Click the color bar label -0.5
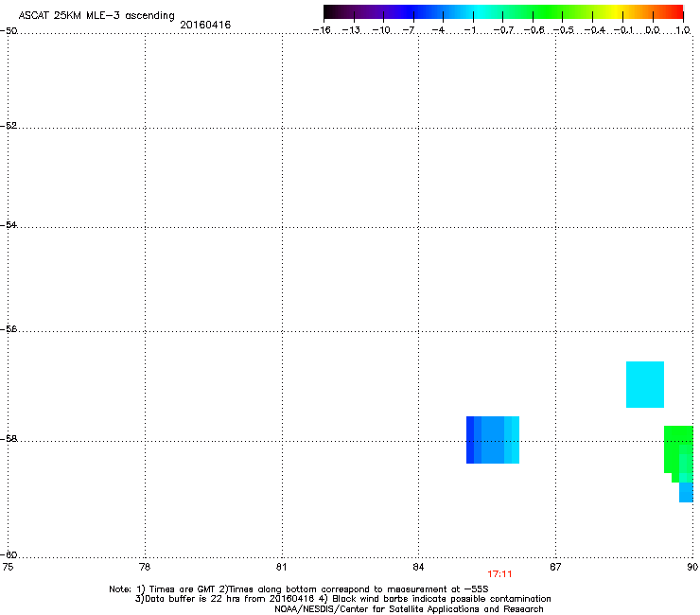The image size is (700, 615). tap(564, 30)
